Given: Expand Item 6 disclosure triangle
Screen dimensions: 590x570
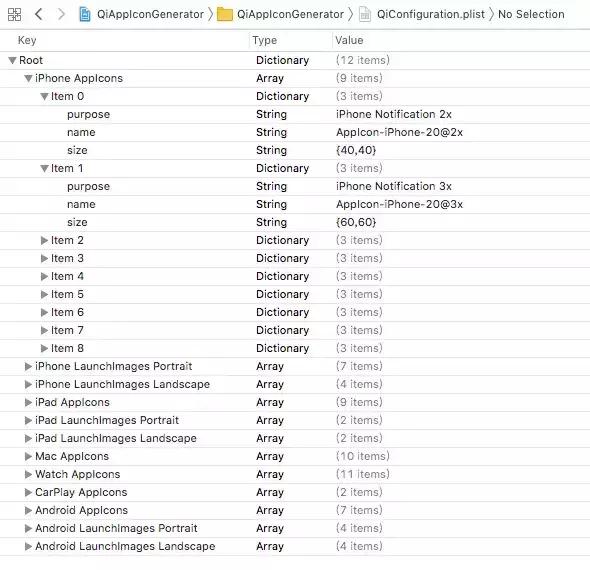Looking at the screenshot, I should tap(44, 312).
